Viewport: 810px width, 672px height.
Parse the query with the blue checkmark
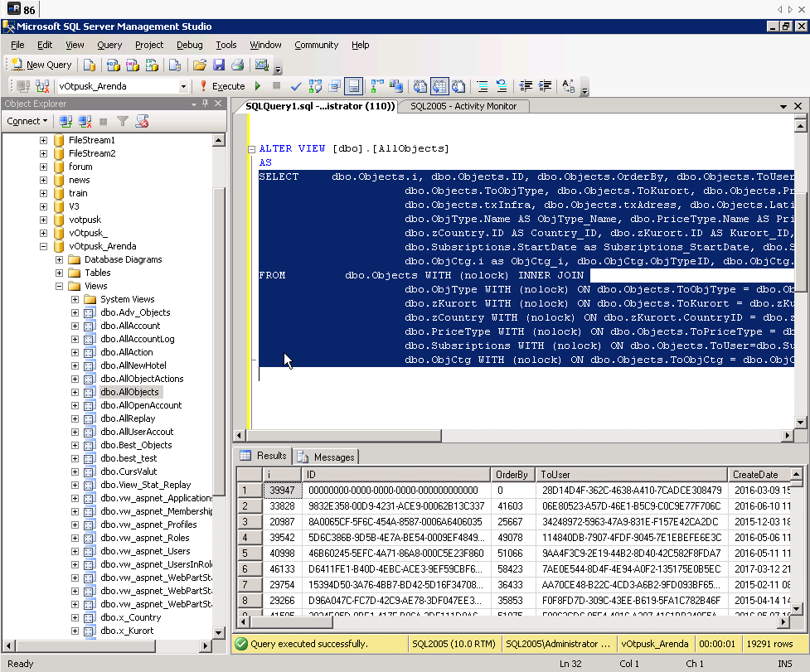click(x=296, y=85)
